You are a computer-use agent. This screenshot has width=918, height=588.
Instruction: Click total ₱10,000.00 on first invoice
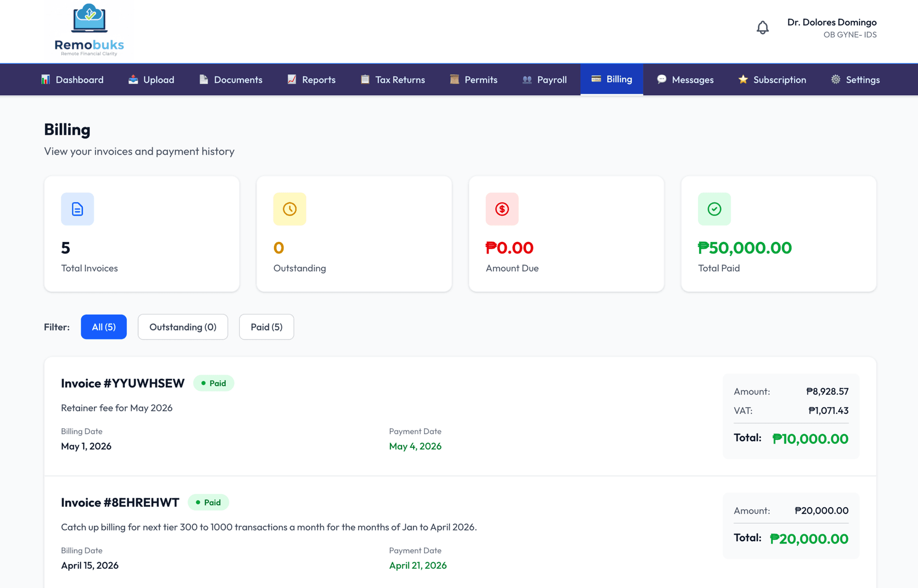pyautogui.click(x=810, y=439)
